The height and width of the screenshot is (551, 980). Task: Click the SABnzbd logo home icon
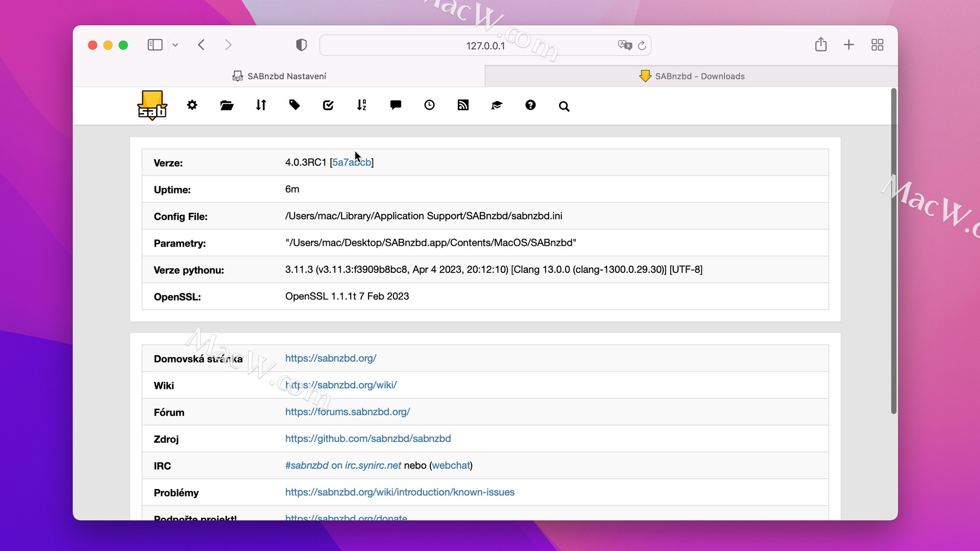pos(152,105)
